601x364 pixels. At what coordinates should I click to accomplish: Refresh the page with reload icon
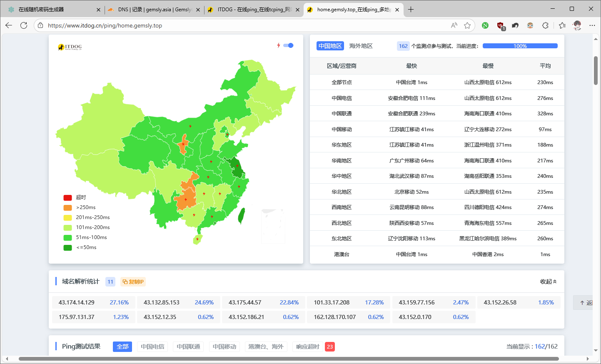pyautogui.click(x=24, y=25)
